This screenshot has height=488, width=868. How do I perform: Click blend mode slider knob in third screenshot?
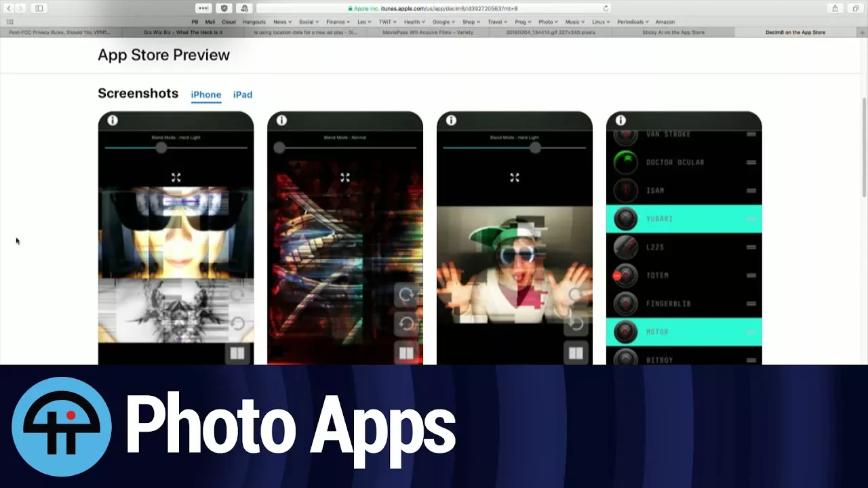[x=535, y=147]
